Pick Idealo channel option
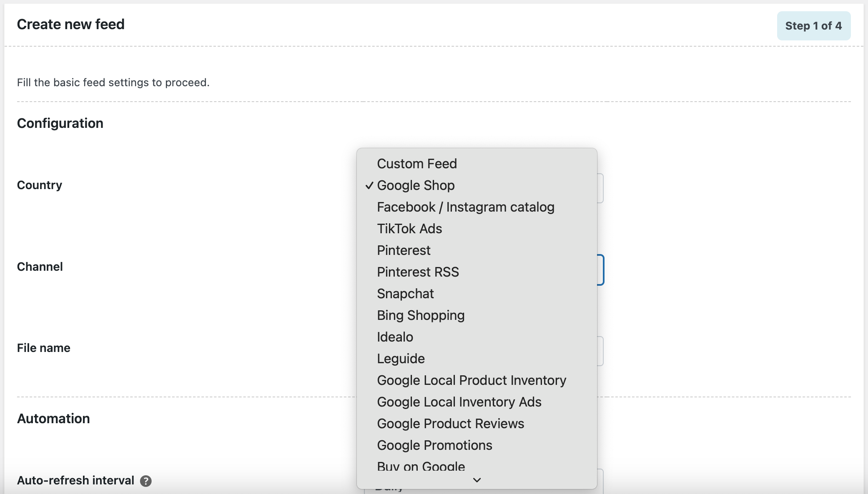 pyautogui.click(x=477, y=337)
